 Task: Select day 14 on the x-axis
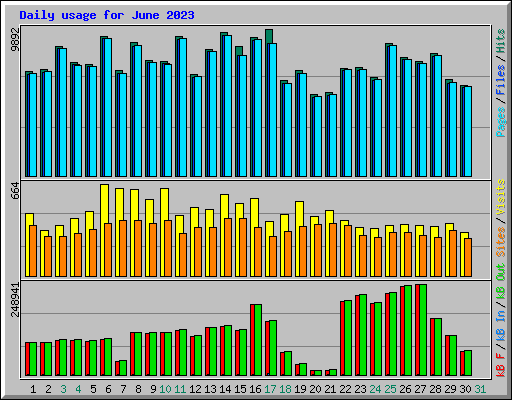click(225, 389)
